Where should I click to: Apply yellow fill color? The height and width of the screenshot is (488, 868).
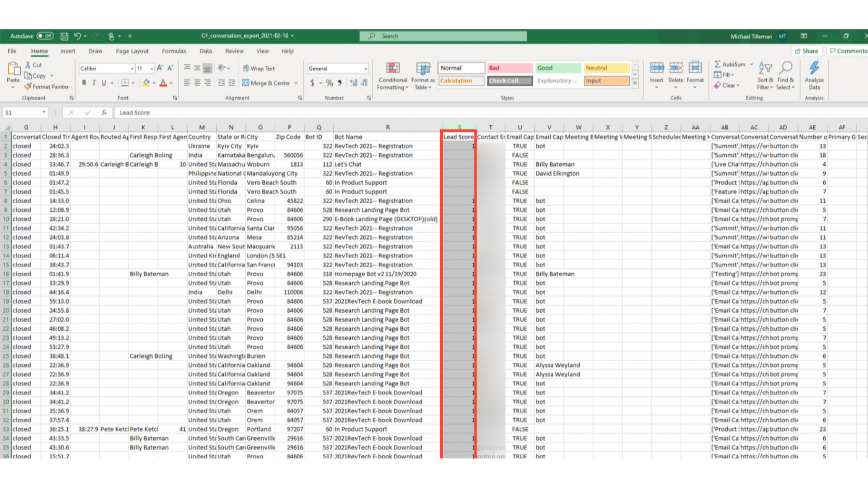point(146,83)
